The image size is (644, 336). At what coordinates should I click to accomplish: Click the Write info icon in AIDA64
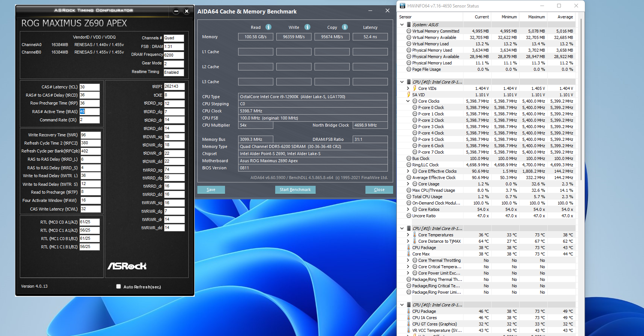pos(307,27)
